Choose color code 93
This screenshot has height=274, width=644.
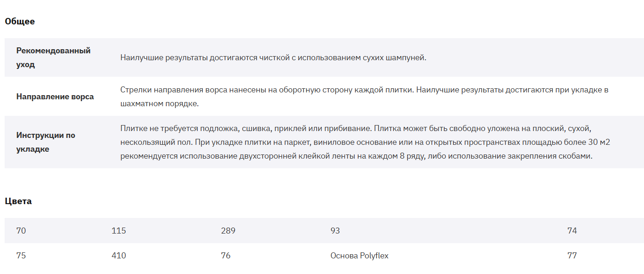(x=336, y=231)
